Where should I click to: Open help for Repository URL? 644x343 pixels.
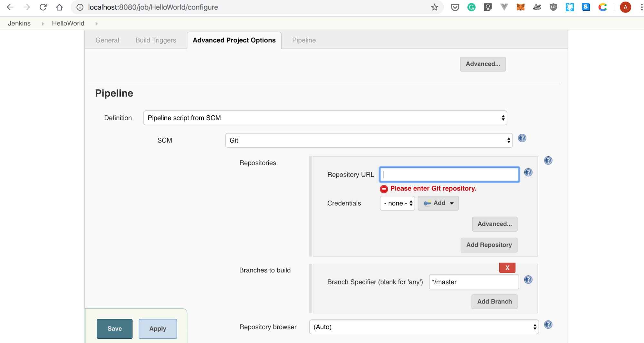point(528,172)
